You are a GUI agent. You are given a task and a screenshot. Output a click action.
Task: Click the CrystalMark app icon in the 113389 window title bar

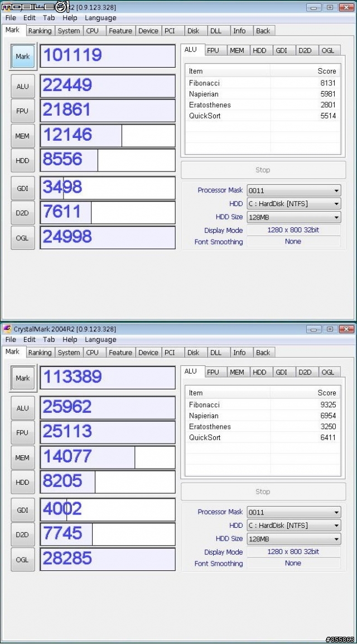tap(7, 329)
